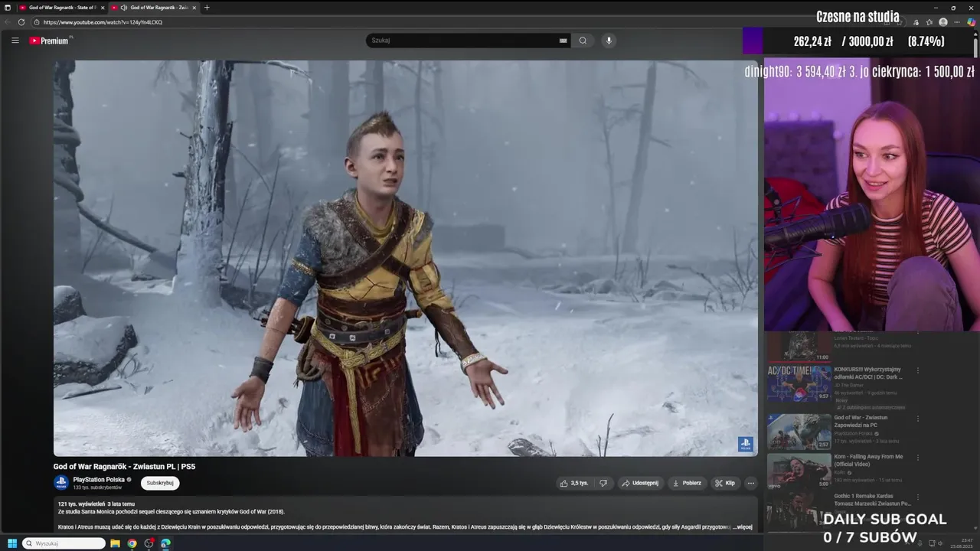Screen dimensions: 980x551
Task: Open God of War Zwiastun PC title link
Action: click(861, 421)
